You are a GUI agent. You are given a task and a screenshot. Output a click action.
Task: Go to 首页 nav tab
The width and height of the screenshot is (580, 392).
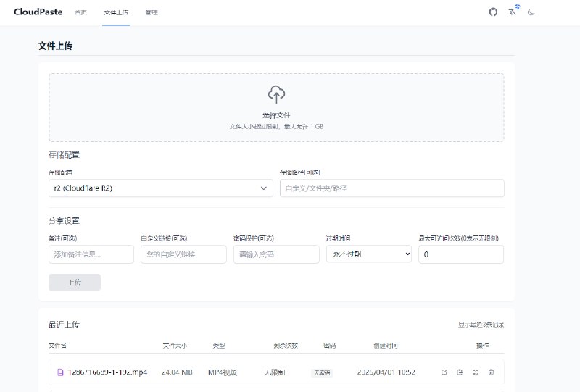click(x=81, y=12)
